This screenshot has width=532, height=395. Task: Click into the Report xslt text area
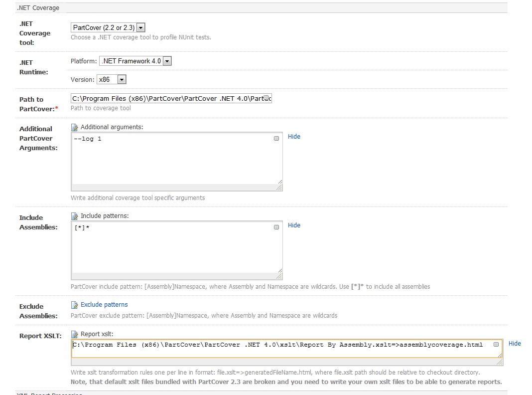(x=287, y=349)
